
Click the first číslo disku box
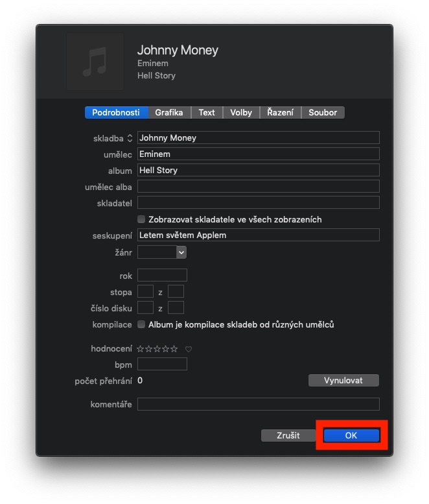coord(145,307)
